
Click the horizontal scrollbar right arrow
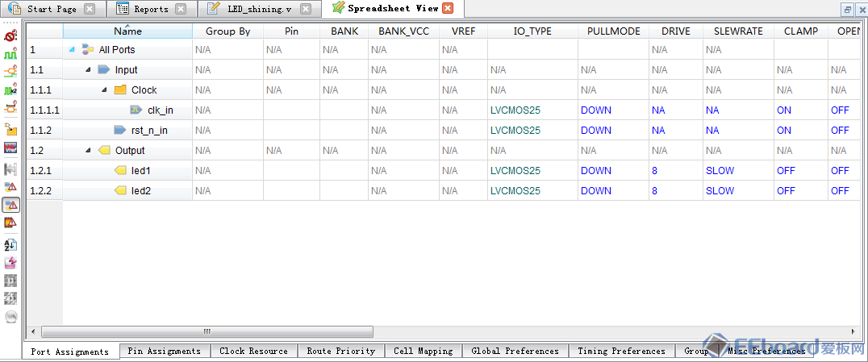click(x=853, y=331)
